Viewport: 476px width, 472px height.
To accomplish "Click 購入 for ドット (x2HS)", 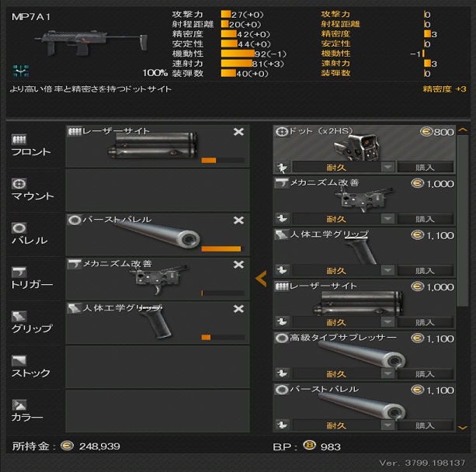I will click(425, 167).
